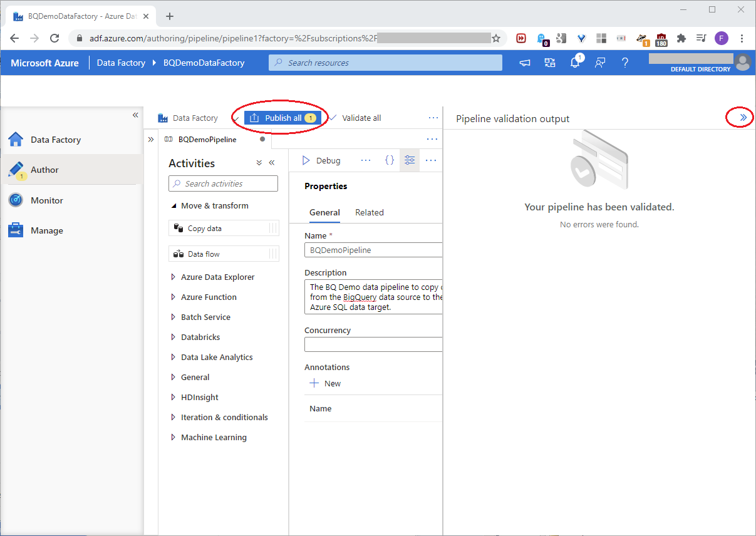Click the Azure announcements megaphone icon

[525, 63]
